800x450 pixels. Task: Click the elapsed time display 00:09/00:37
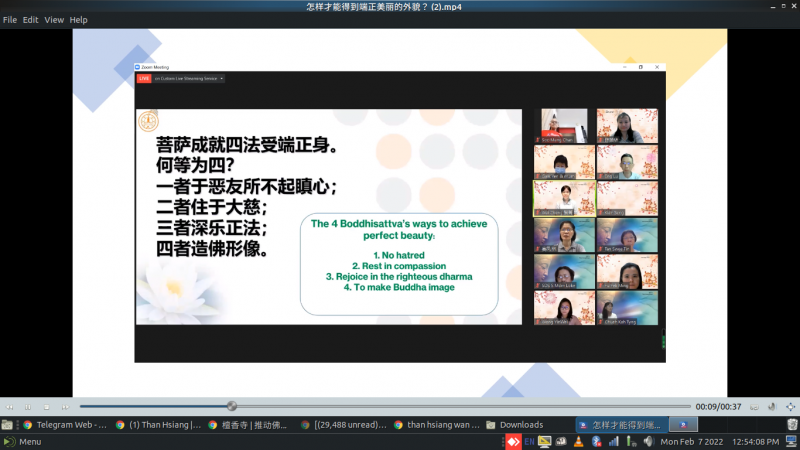[x=720, y=406]
